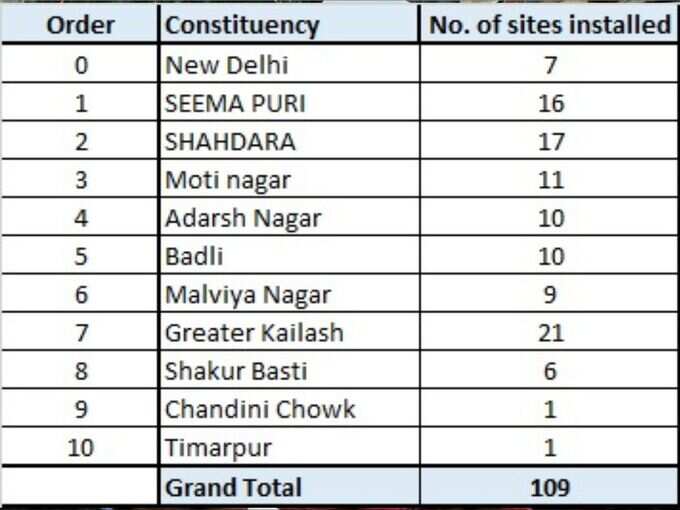Click the SHAHDARA constituency cell
The image size is (680, 510).
[x=290, y=141]
